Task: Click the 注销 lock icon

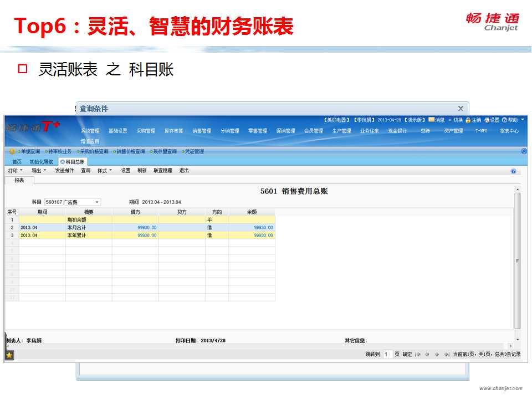Action: point(468,120)
